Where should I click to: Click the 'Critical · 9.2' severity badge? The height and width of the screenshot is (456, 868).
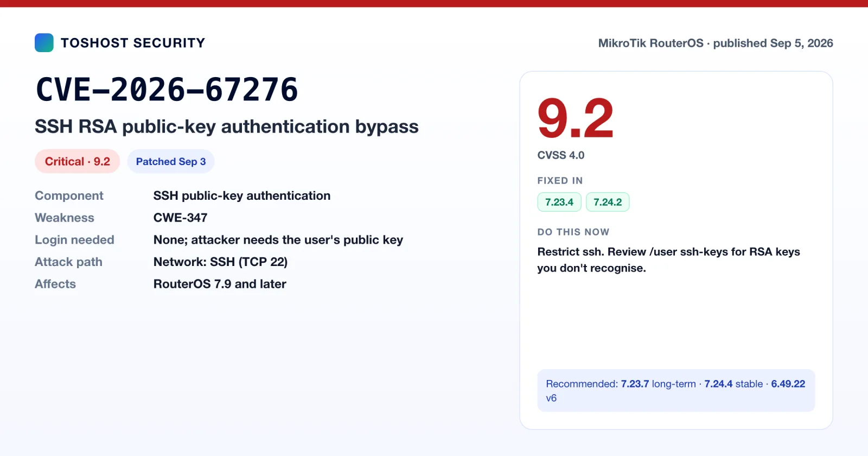click(77, 161)
